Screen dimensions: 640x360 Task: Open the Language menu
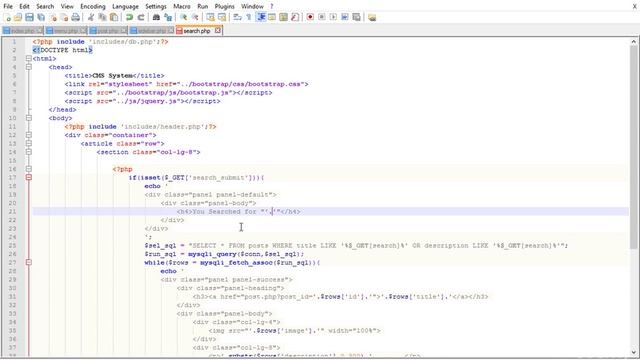tap(125, 6)
